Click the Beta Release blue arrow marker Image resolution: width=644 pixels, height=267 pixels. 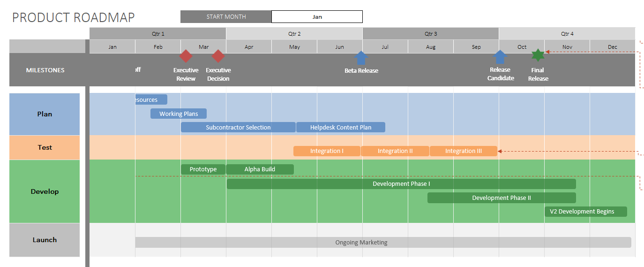360,57
